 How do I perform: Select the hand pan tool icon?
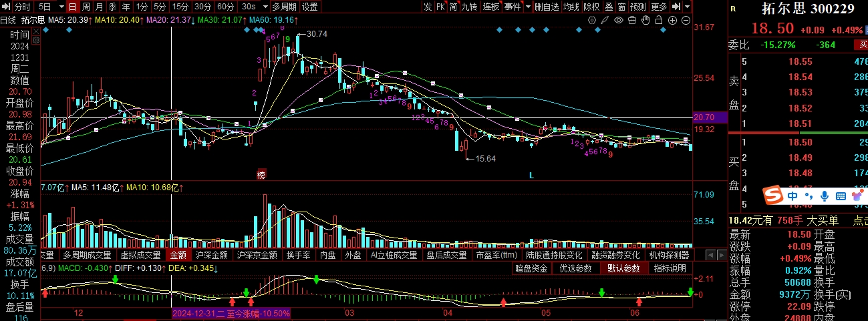pyautogui.click(x=645, y=20)
